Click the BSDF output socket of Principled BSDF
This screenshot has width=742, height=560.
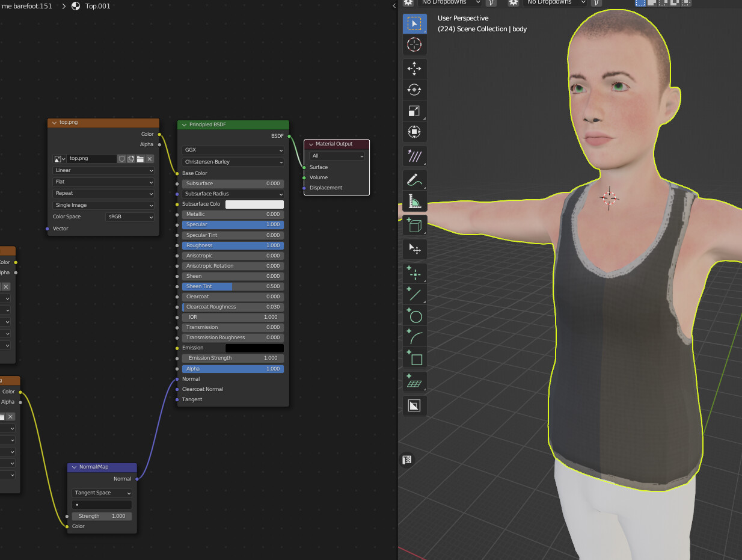289,136
